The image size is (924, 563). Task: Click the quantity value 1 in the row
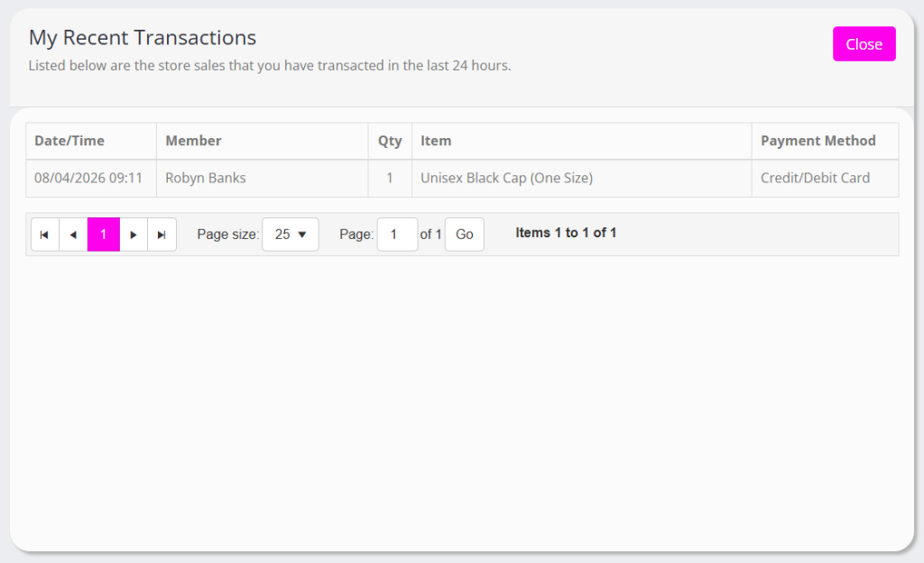click(x=390, y=179)
